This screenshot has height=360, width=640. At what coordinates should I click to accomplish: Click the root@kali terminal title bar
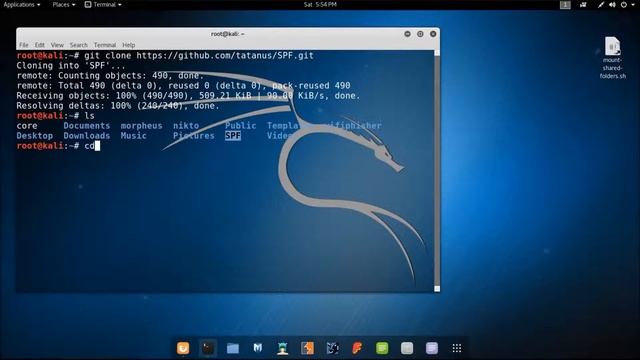(x=227, y=34)
